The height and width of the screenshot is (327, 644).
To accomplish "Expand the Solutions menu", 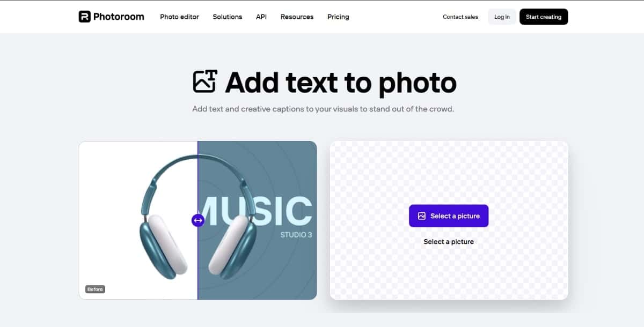I will point(228,17).
